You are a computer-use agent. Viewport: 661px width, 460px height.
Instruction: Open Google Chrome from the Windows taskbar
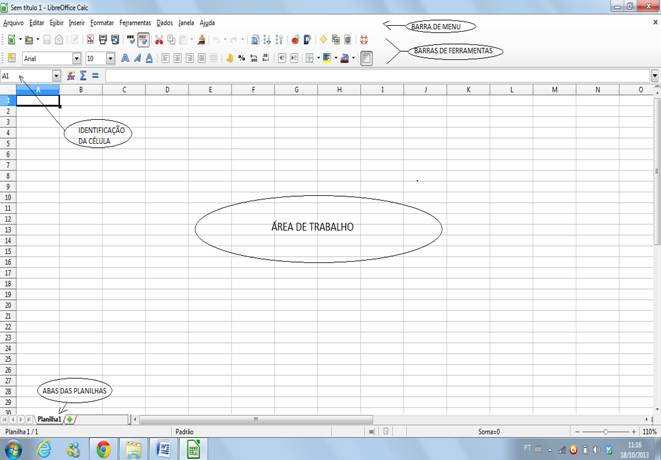click(103, 449)
